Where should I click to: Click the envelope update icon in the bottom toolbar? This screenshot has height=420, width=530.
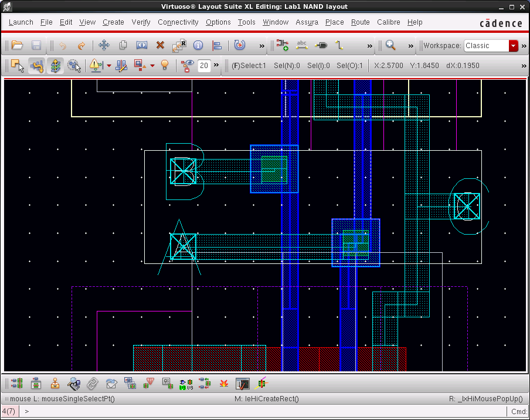point(111,384)
